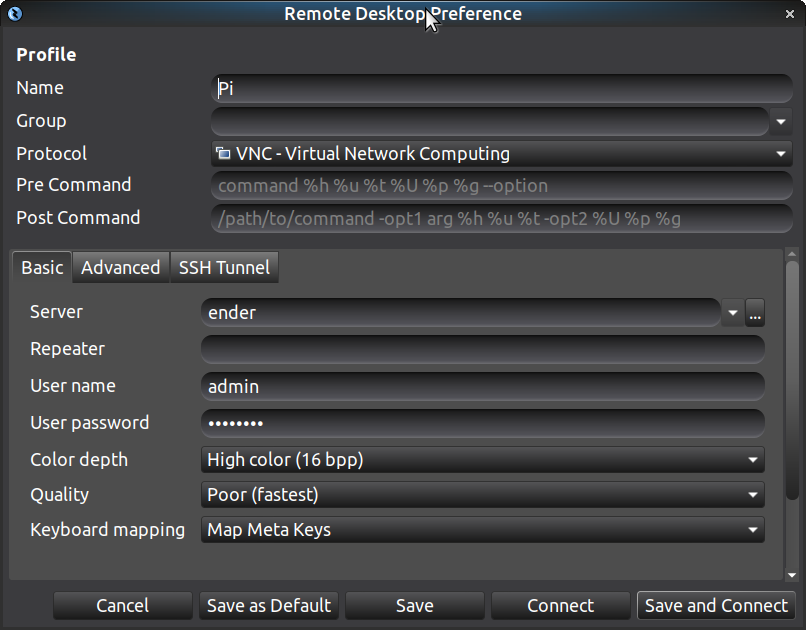Click Save as Default button
This screenshot has height=630, width=806.
click(269, 606)
